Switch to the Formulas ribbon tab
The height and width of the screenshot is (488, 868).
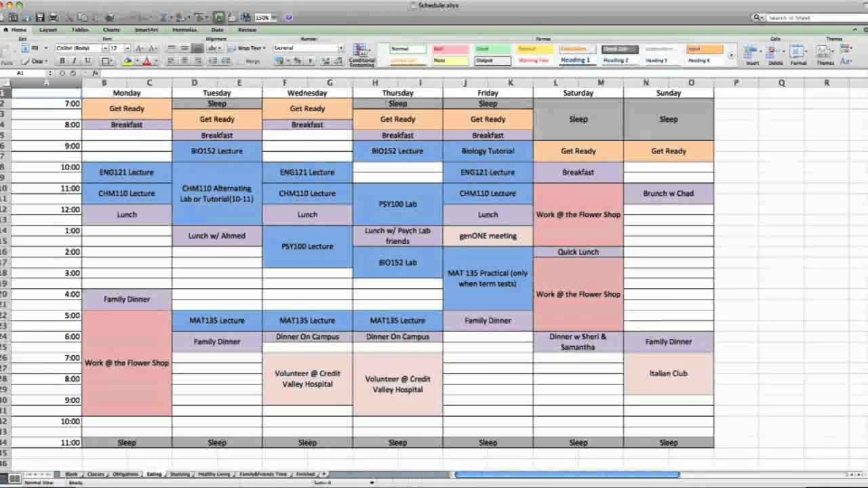[x=184, y=30]
